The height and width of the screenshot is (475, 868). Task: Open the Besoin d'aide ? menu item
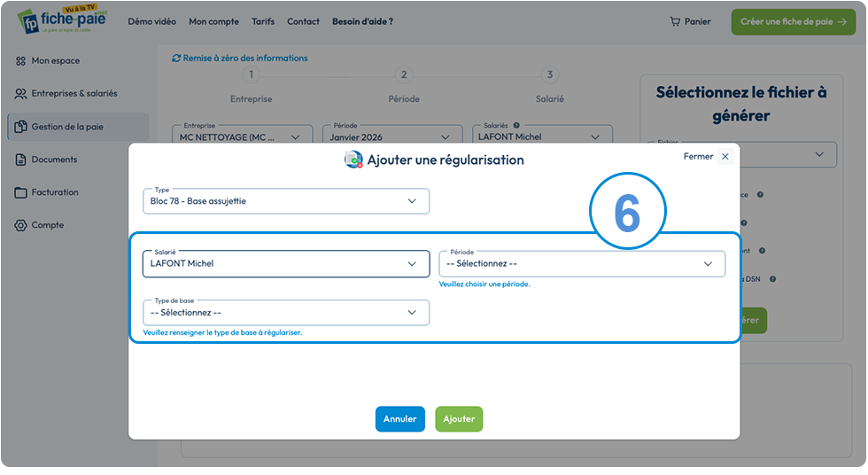coord(362,21)
